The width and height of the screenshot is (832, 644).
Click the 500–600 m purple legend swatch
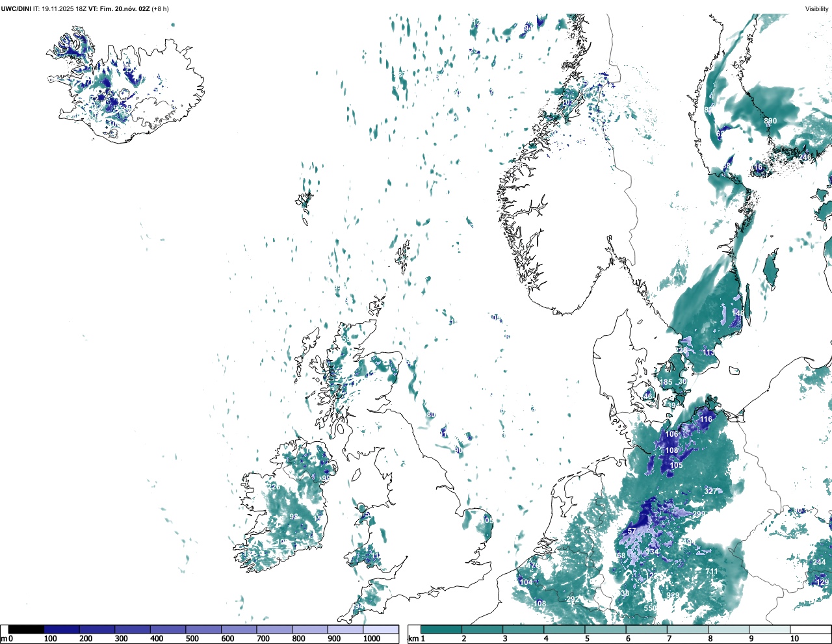point(203,629)
